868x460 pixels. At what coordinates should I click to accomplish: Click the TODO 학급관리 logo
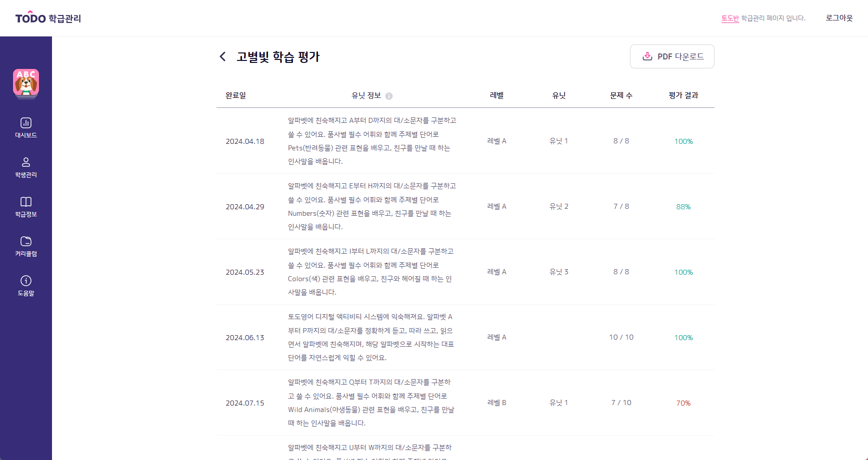[x=48, y=18]
